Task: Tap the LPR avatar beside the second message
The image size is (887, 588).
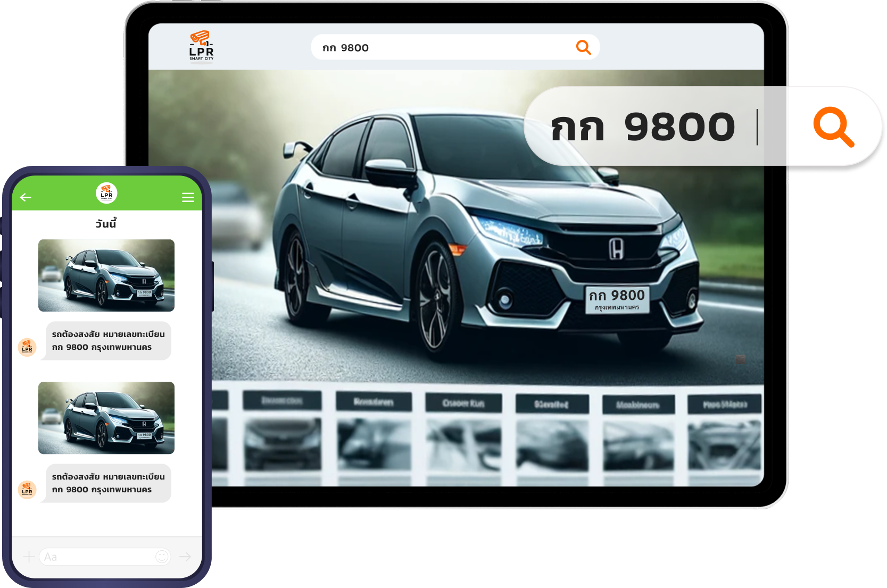Action: 27,490
